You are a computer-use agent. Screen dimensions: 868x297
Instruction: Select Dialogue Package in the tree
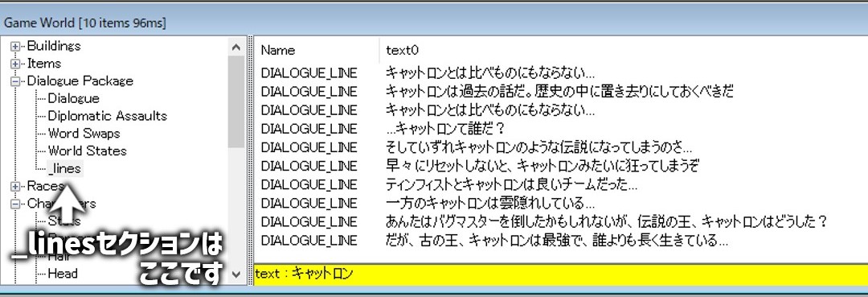click(x=80, y=81)
